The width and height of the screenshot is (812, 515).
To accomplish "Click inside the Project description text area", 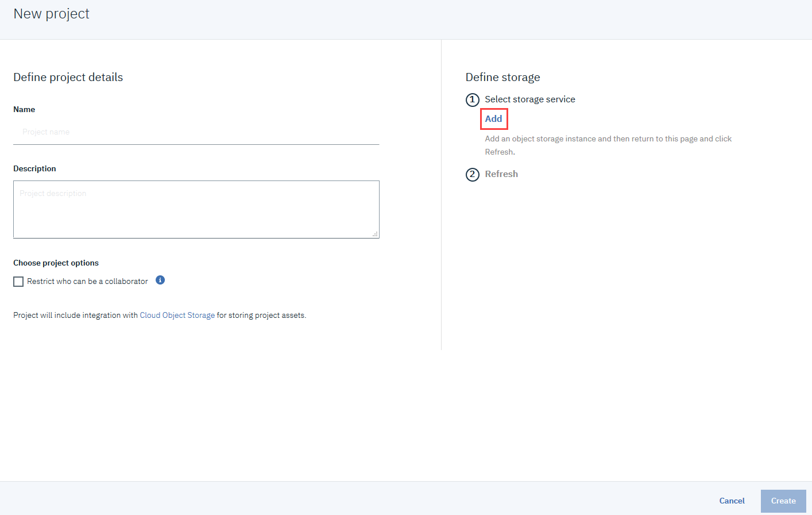I will click(196, 209).
